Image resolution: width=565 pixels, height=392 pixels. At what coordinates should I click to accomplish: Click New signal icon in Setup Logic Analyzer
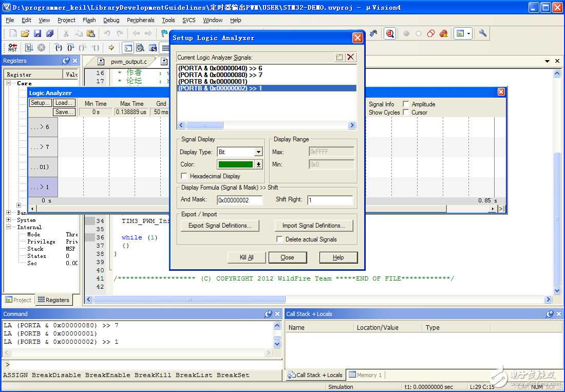339,58
